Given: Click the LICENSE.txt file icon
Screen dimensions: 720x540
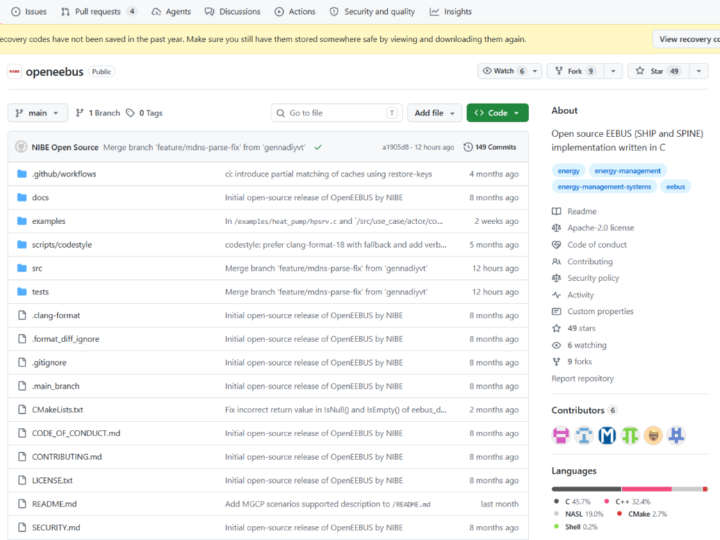Looking at the screenshot, I should pyautogui.click(x=22, y=480).
